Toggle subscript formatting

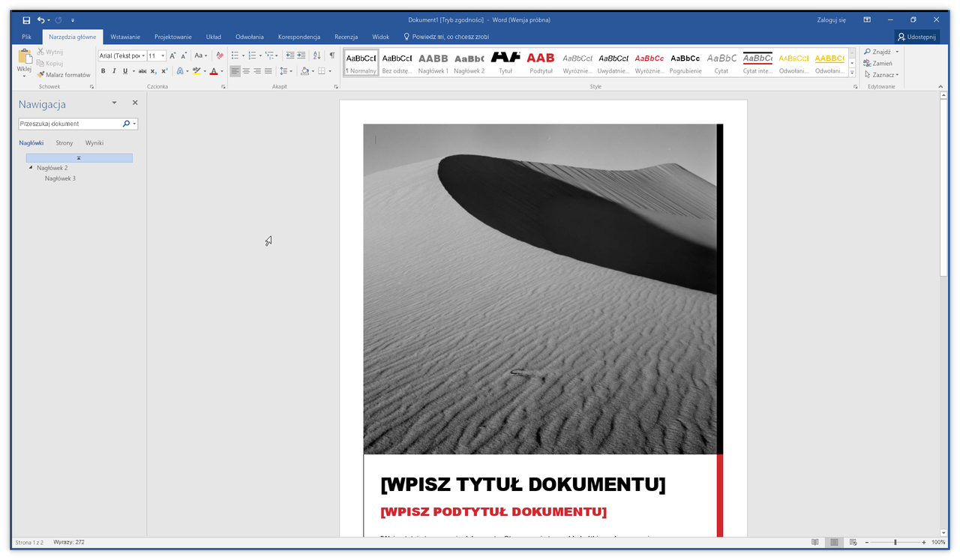point(154,71)
